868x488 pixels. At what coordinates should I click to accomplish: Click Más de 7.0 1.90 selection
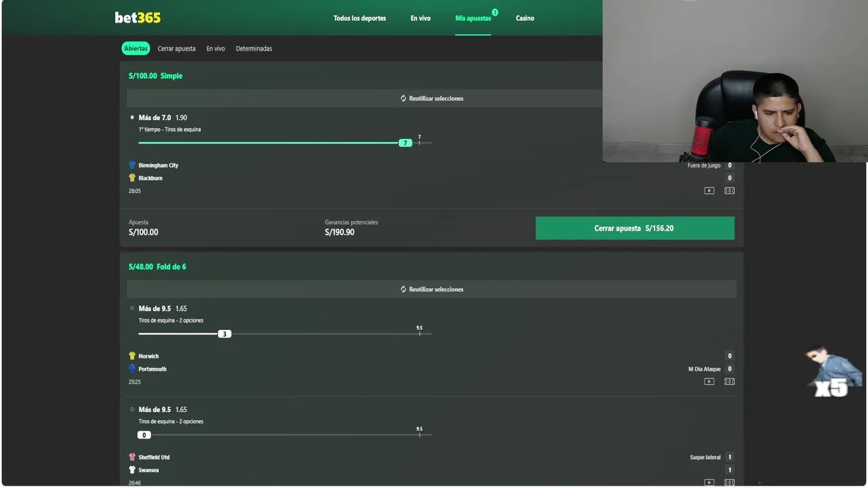tap(163, 118)
